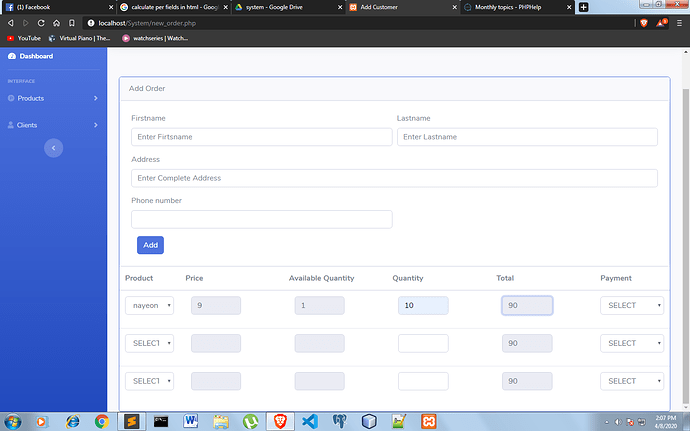Open first row Payment SELECT dropdown
The image size is (690, 431).
[632, 306]
